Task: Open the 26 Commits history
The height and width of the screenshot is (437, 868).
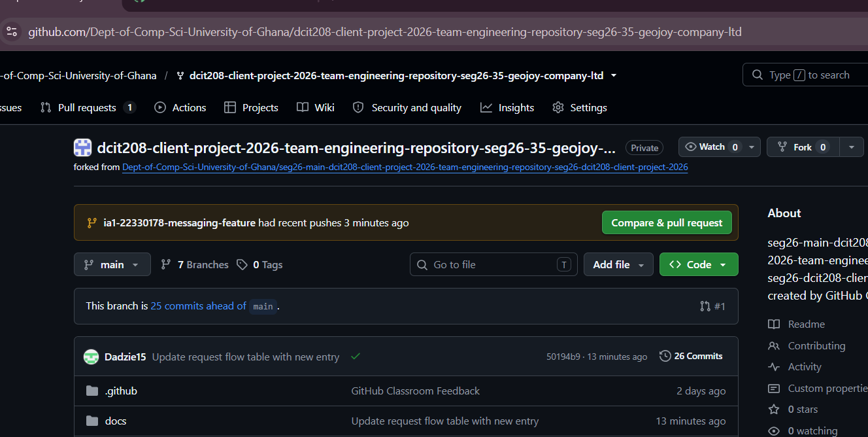Action: 691,356
